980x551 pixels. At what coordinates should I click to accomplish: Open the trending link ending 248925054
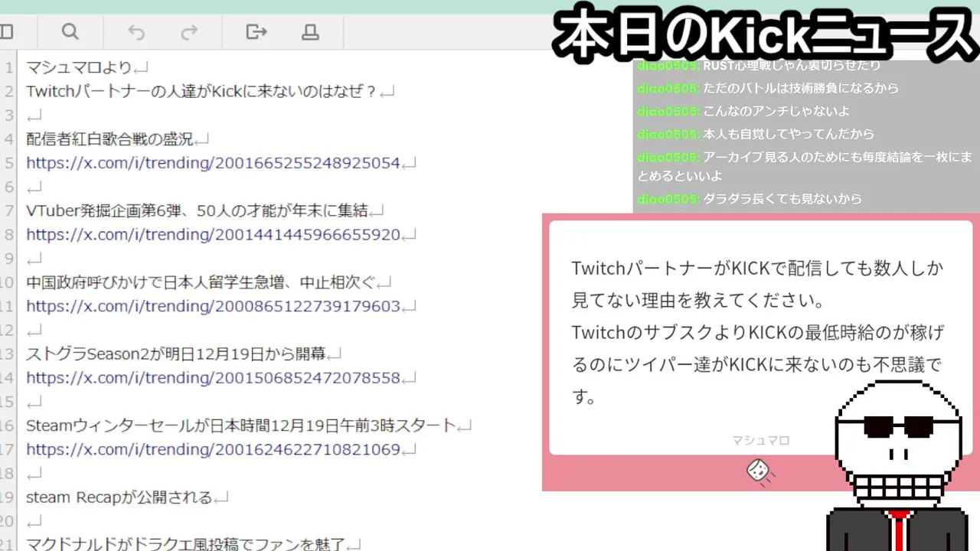pos(214,163)
